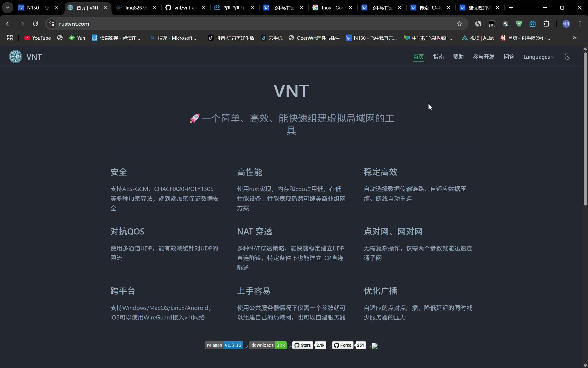Open the tab search dropdown arrow
Viewport: 588px width, 368px height.
[7, 8]
